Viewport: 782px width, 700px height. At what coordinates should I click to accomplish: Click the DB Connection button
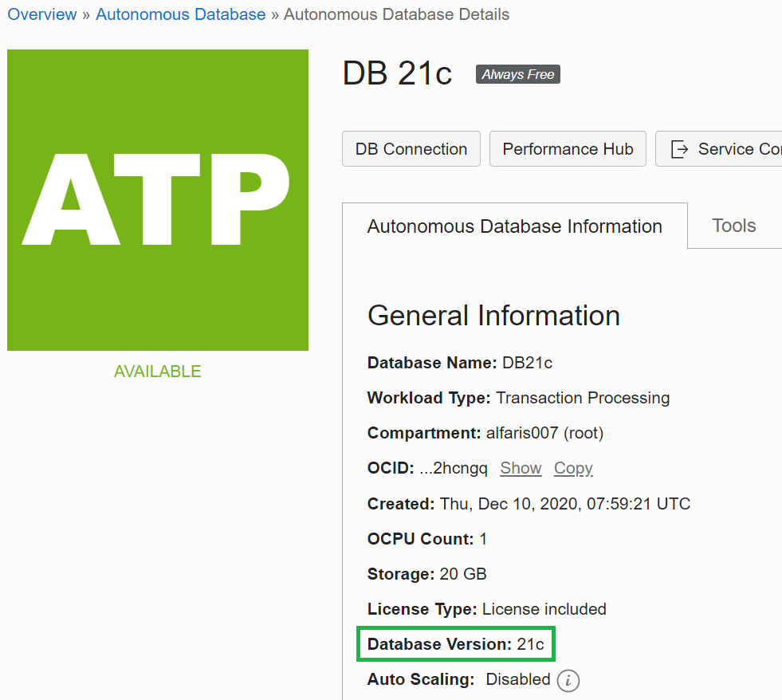(411, 148)
